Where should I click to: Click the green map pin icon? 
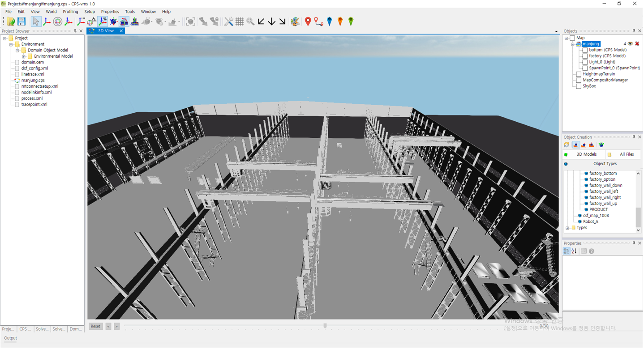(x=351, y=21)
